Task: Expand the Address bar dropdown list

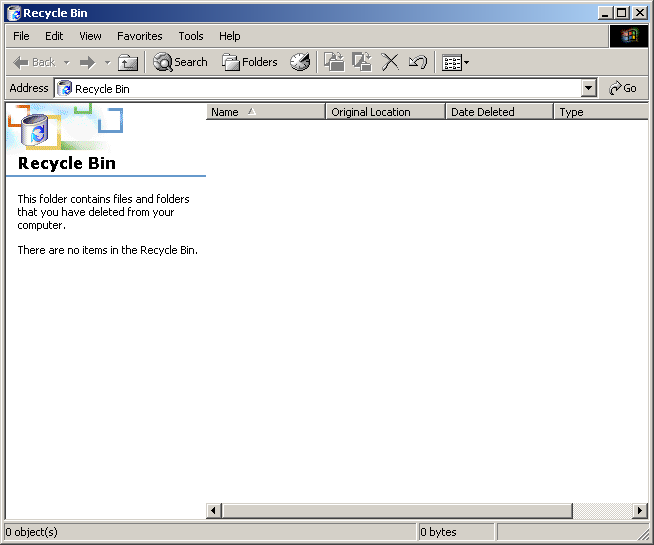Action: click(x=588, y=88)
